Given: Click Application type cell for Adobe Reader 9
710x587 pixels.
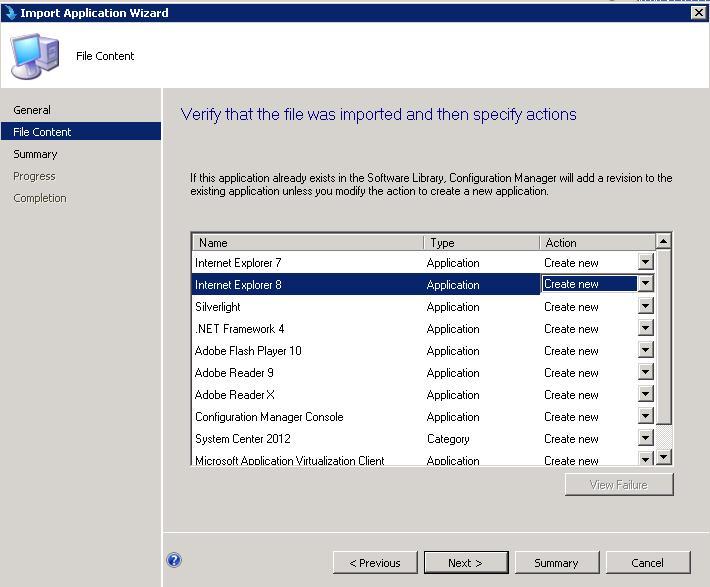Looking at the screenshot, I should click(453, 373).
